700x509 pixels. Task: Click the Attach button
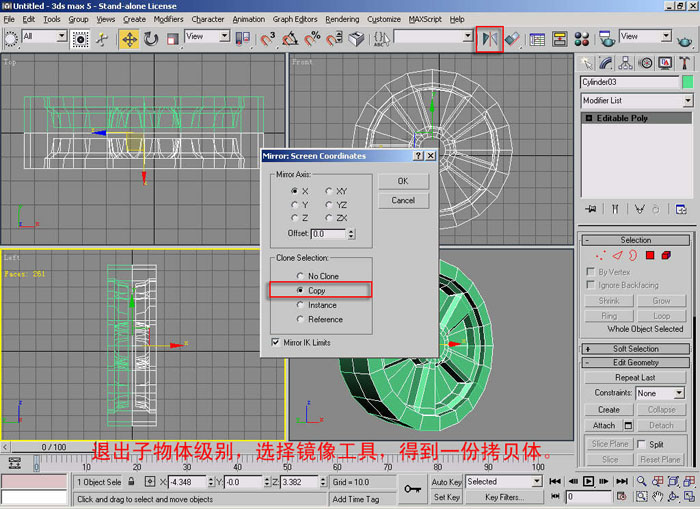tap(604, 426)
